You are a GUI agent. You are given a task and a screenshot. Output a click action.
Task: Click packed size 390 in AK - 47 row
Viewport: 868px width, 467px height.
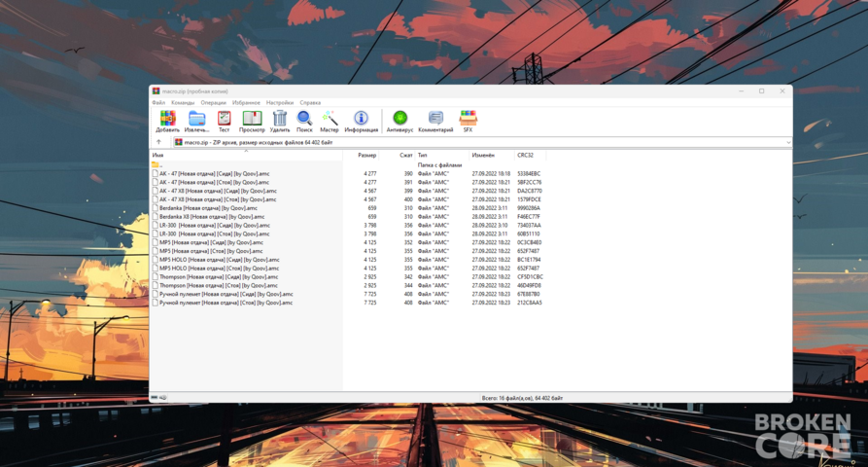tap(408, 173)
